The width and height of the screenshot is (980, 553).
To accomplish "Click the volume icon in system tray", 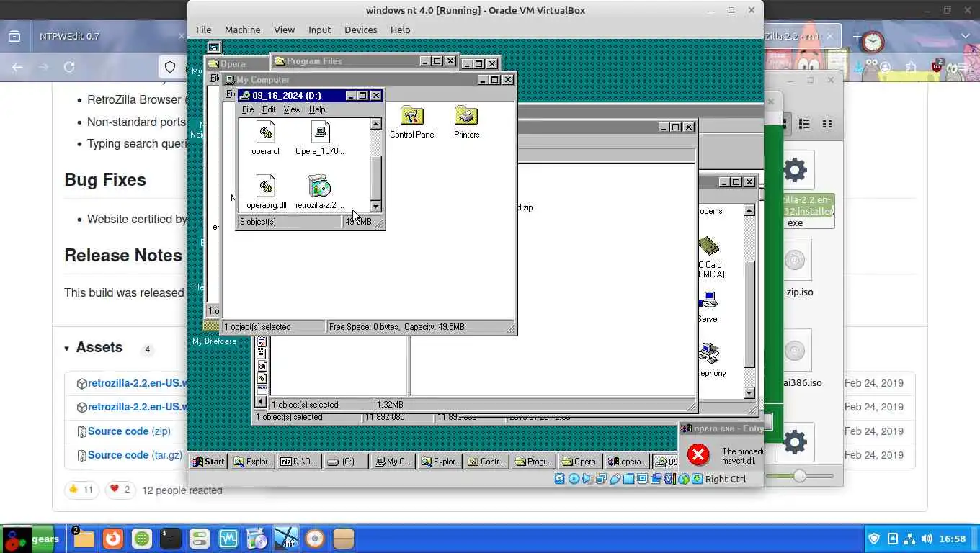I will pyautogui.click(x=927, y=539).
